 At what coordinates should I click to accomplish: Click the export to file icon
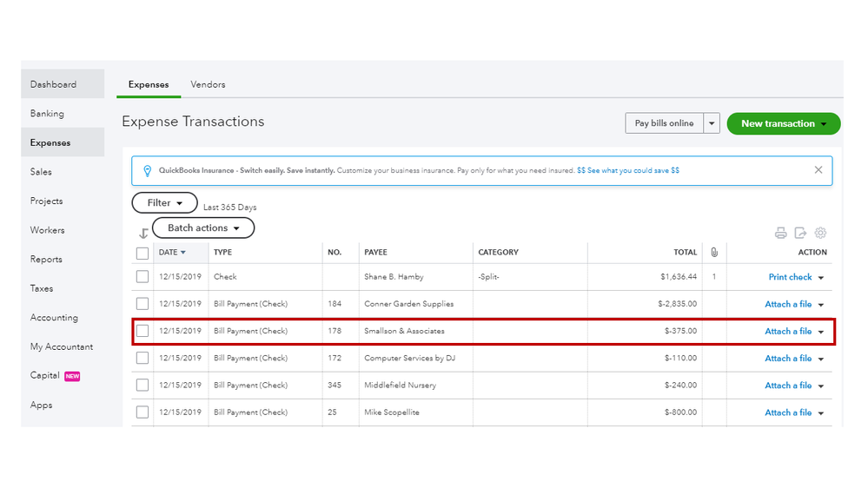[x=800, y=233]
